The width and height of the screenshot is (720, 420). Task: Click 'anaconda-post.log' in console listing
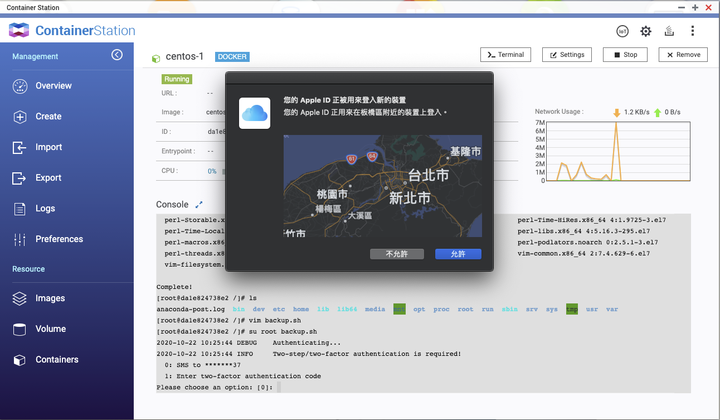click(x=191, y=309)
